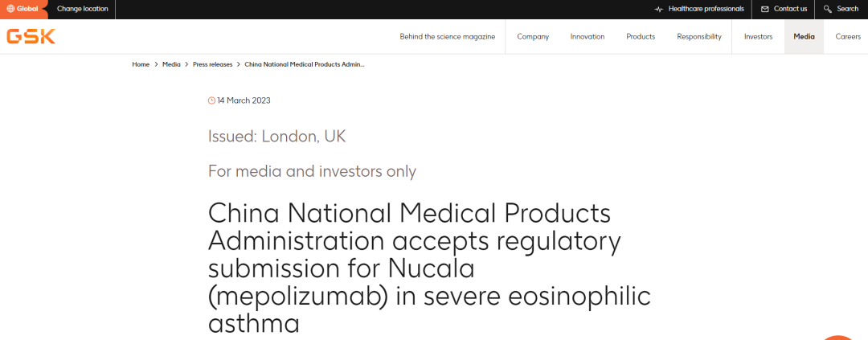This screenshot has width=868, height=340.
Task: Open the Careers section
Action: (848, 36)
